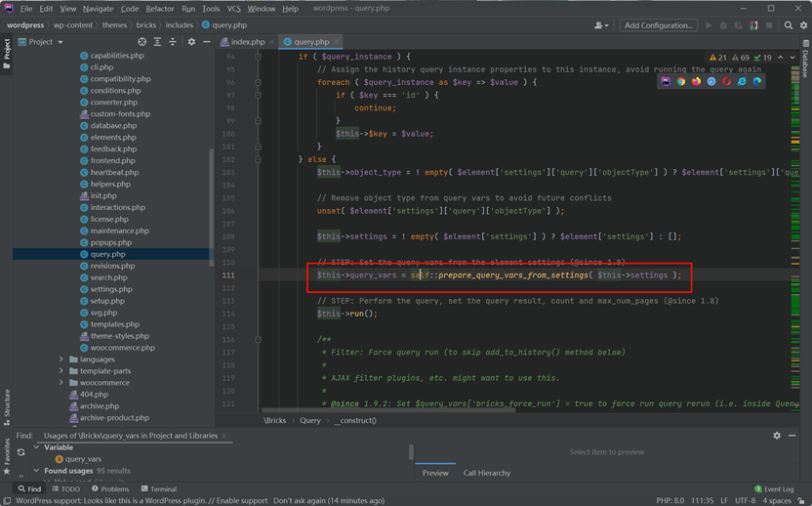The width and height of the screenshot is (812, 506).
Task: Click wp-content in the breadcrumb path
Action: 73,25
